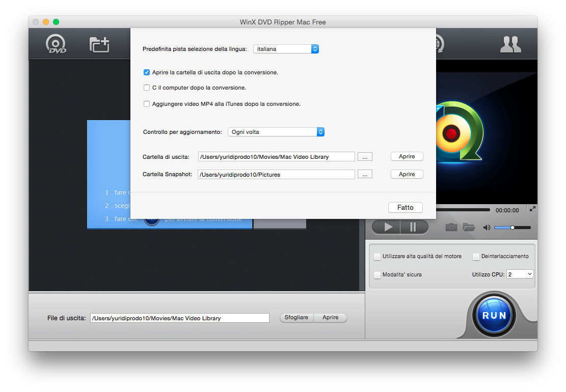The image size is (566, 392).
Task: Pause the preview video
Action: tap(414, 227)
